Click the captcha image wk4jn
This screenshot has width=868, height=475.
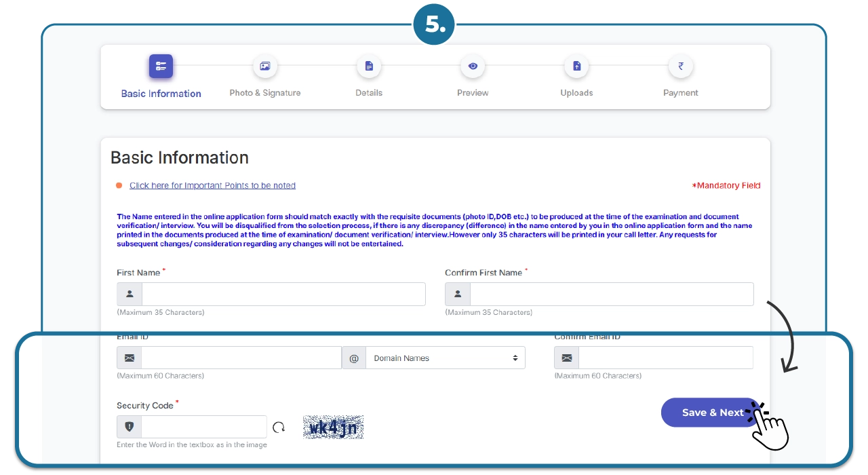(333, 427)
